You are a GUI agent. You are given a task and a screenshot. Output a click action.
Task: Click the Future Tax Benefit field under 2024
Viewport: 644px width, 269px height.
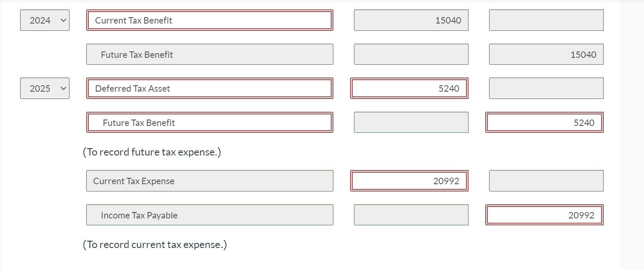click(209, 54)
